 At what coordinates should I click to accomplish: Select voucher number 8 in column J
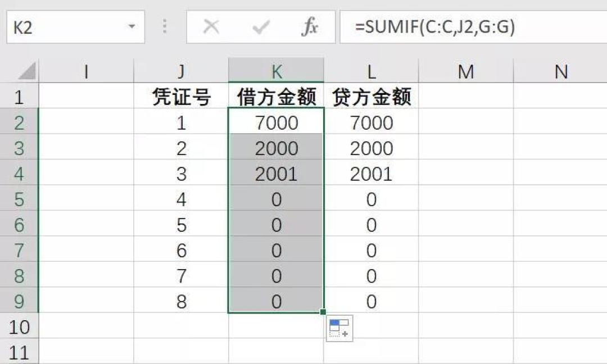point(181,300)
